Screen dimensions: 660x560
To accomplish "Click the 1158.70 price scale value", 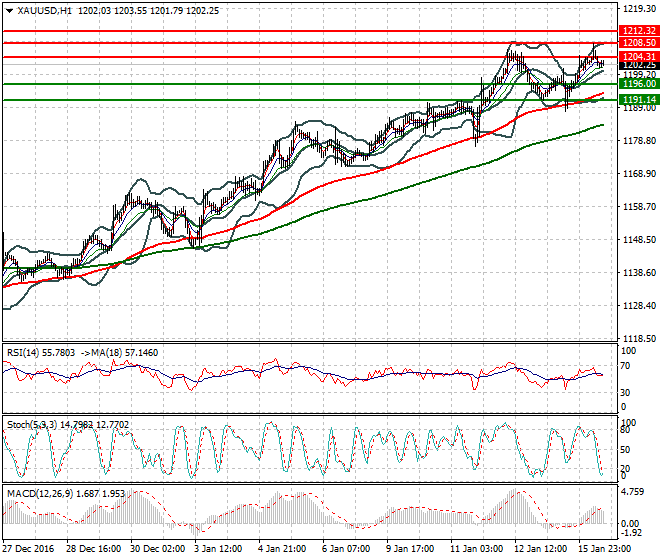I will 639,206.
